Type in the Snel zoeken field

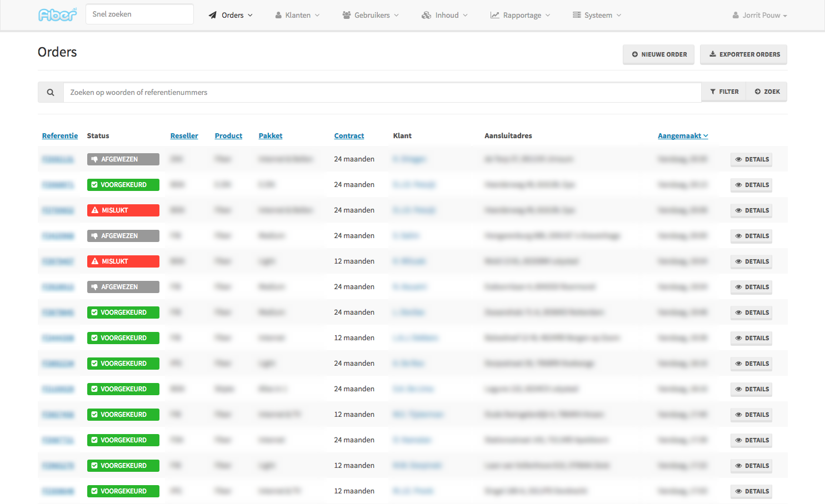(x=139, y=14)
